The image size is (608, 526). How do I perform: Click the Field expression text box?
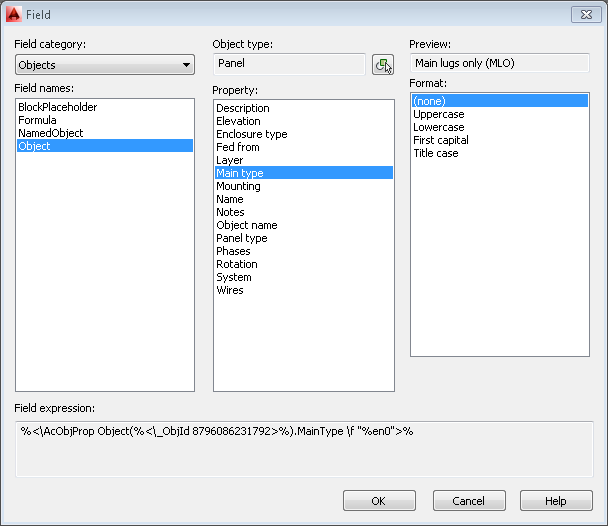coord(304,449)
